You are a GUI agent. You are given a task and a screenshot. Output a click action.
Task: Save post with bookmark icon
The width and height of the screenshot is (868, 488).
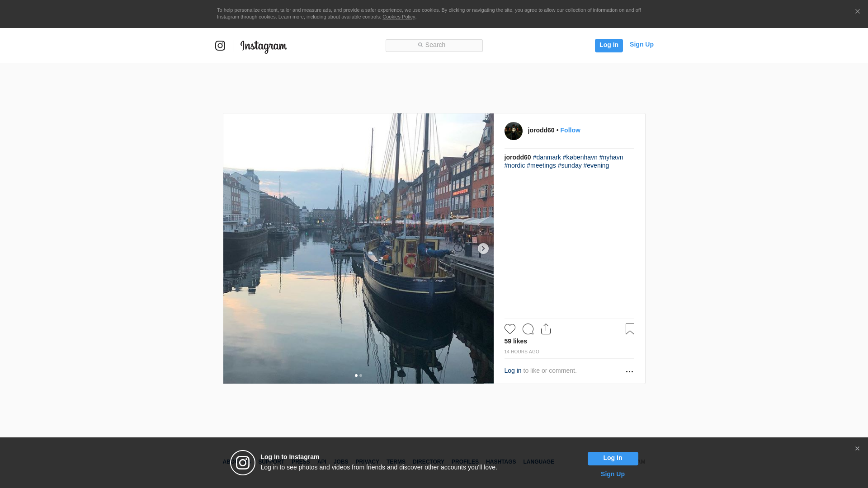point(630,329)
